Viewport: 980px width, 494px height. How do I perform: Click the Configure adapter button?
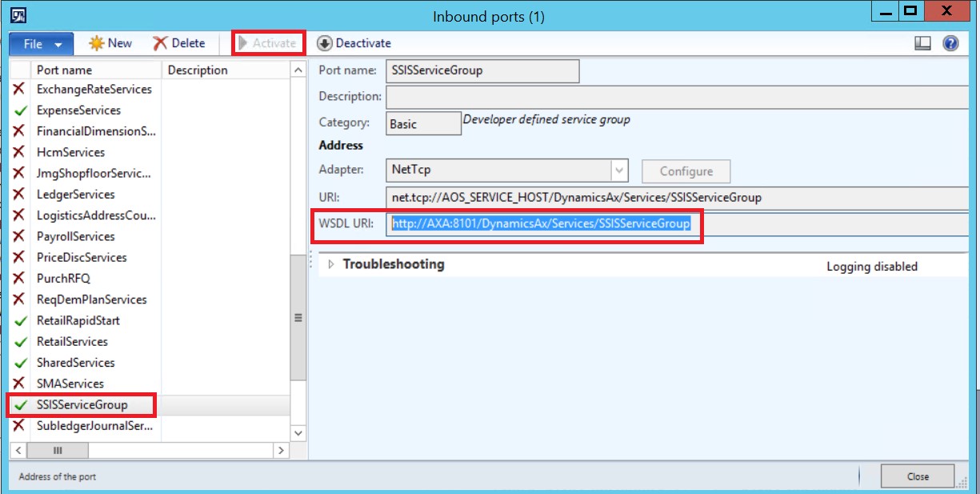pyautogui.click(x=686, y=171)
